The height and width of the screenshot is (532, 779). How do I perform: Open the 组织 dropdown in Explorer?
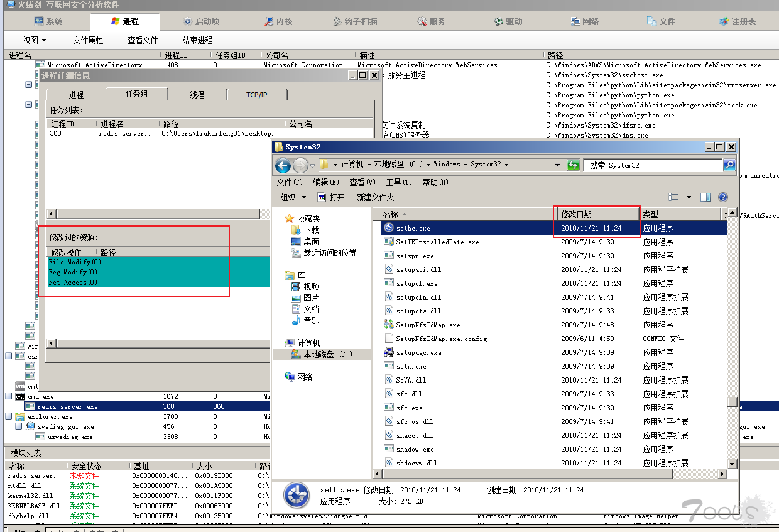click(x=293, y=197)
